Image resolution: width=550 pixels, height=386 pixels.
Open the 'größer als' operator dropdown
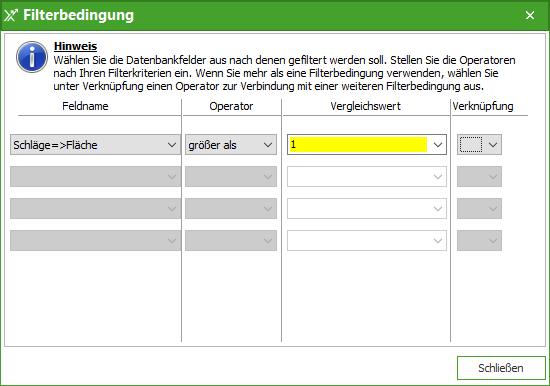coord(231,145)
